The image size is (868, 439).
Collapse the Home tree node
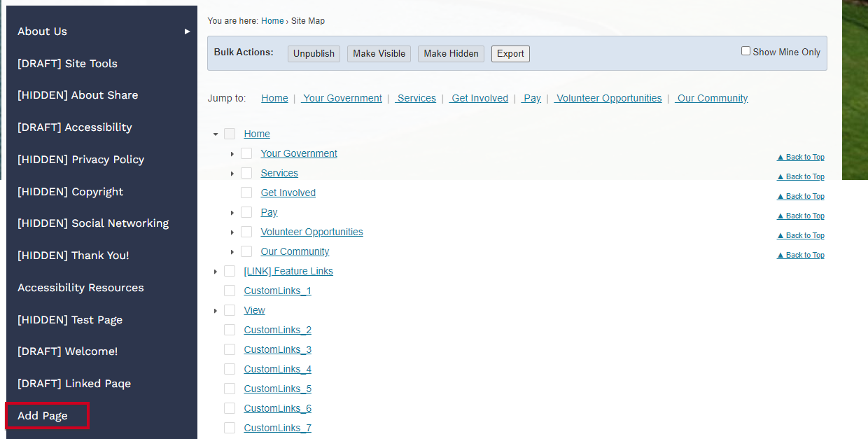coord(216,134)
